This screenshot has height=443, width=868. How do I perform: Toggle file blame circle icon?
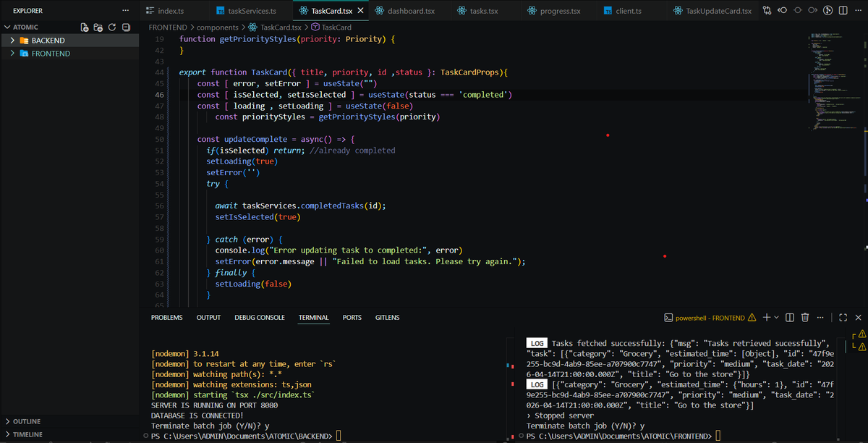(x=827, y=11)
